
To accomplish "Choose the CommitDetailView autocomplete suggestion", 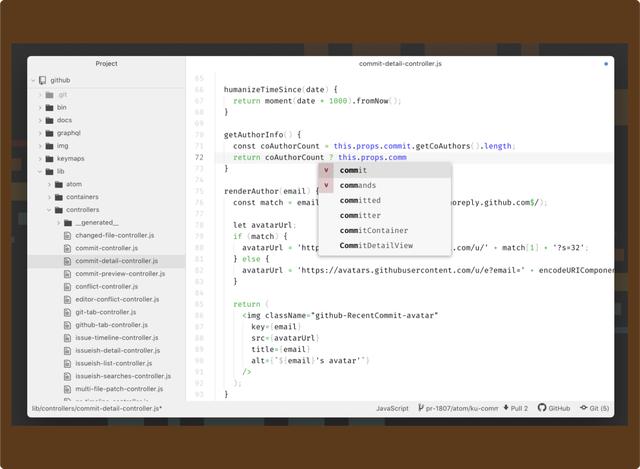I will click(385, 245).
